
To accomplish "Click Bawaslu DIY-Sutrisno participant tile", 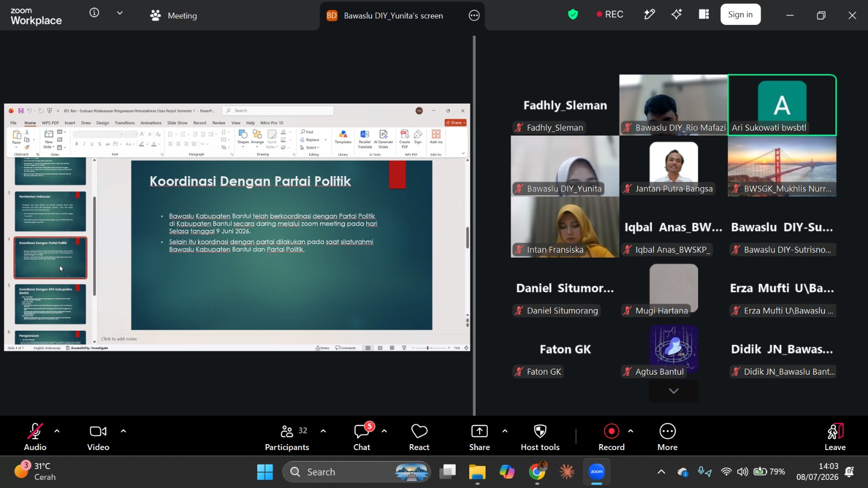I will click(x=782, y=227).
